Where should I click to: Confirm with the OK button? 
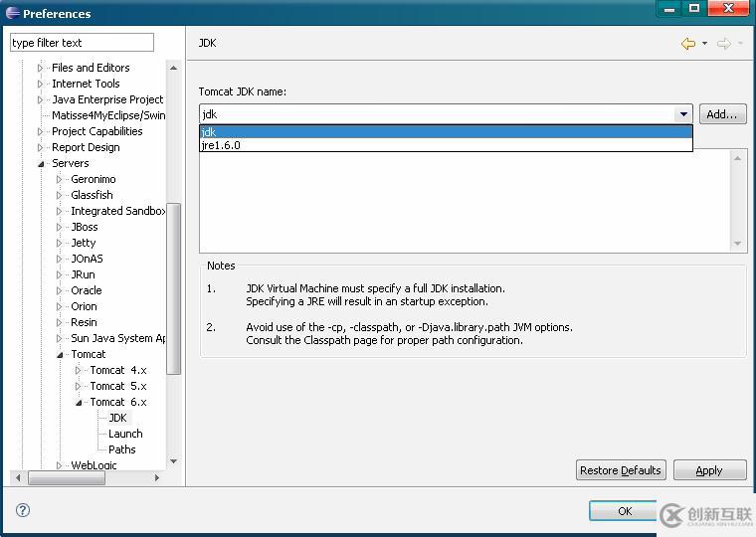click(x=625, y=511)
